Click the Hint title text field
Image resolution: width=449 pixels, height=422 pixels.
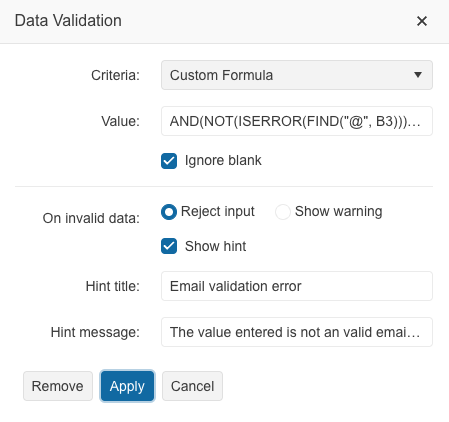click(297, 286)
